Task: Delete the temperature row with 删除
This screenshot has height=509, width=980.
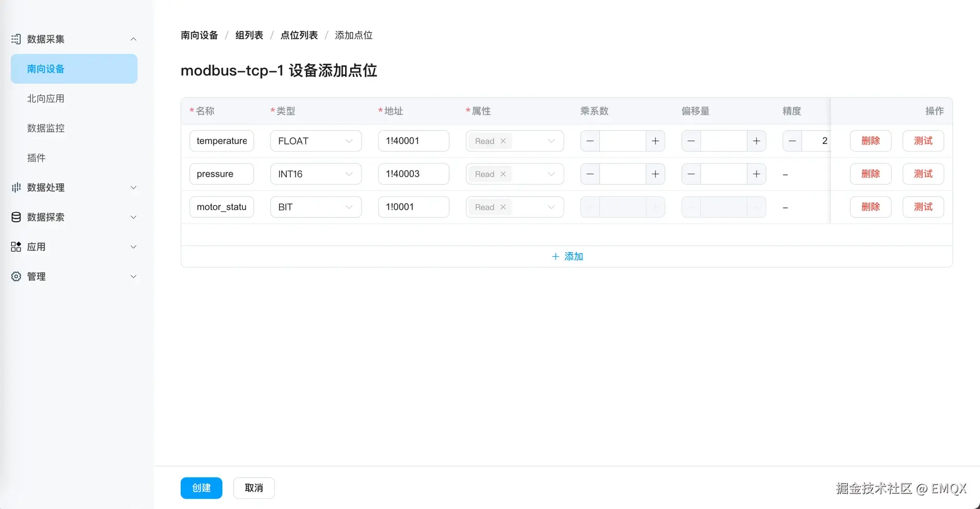Action: pos(870,141)
